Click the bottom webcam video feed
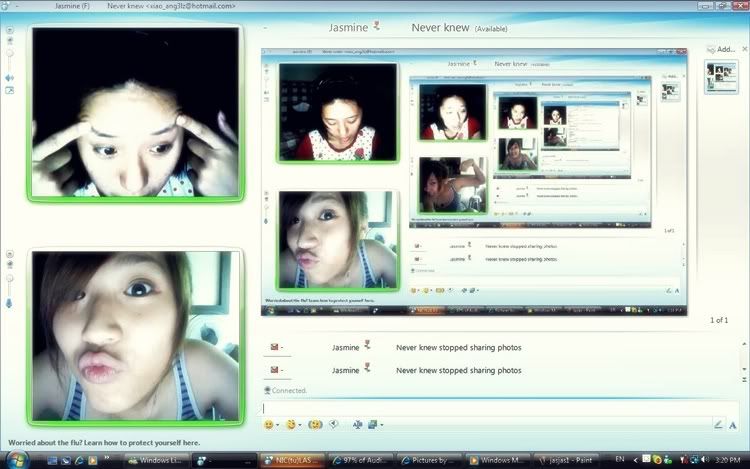750x469 pixels. click(135, 337)
